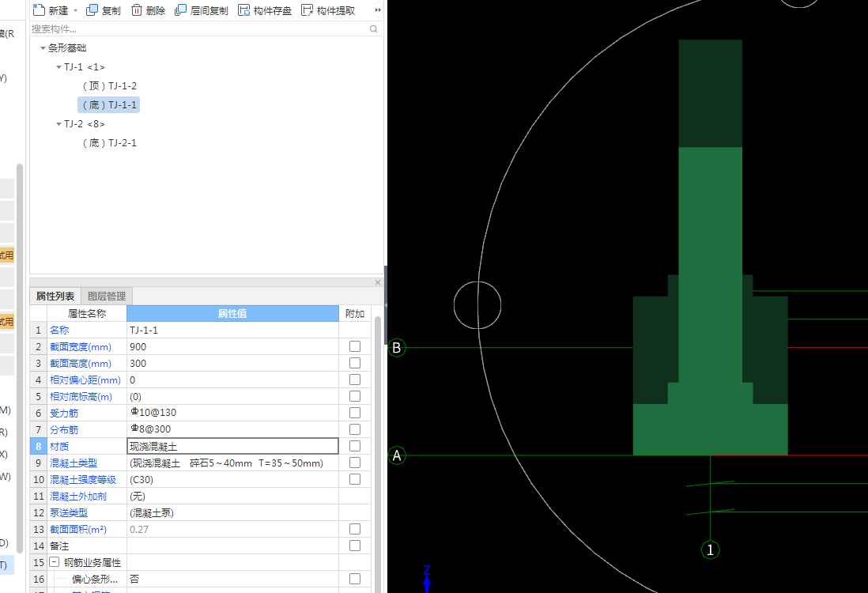Toggle 附加 checkbox for 受力筋
This screenshot has width=868, height=593.
pos(355,413)
